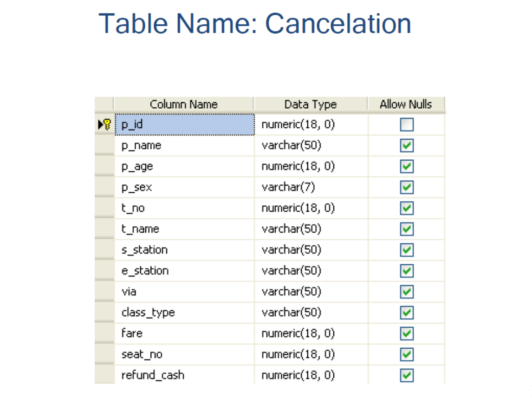Select the s_station column name cell
The width and height of the screenshot is (532, 398).
click(184, 250)
